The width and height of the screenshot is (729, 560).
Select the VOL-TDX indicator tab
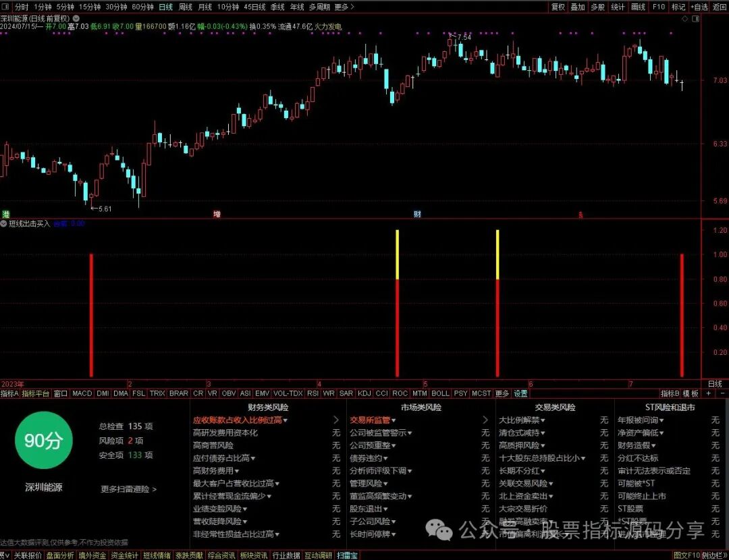288,393
